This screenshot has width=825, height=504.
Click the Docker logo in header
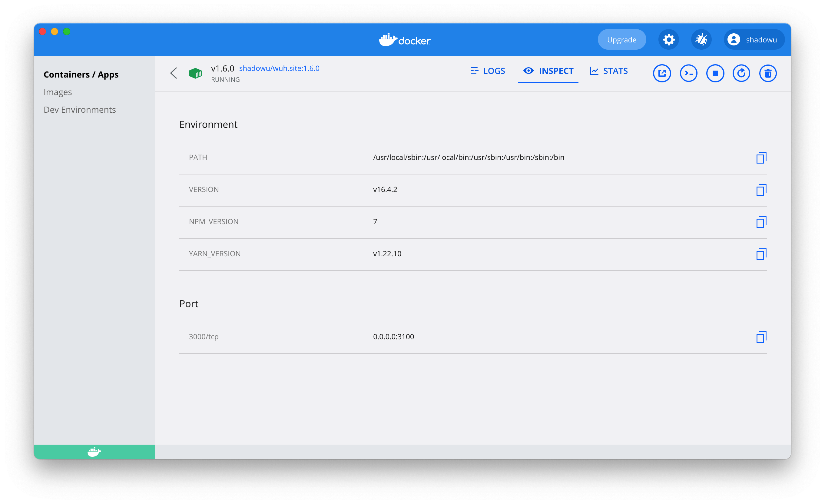405,39
